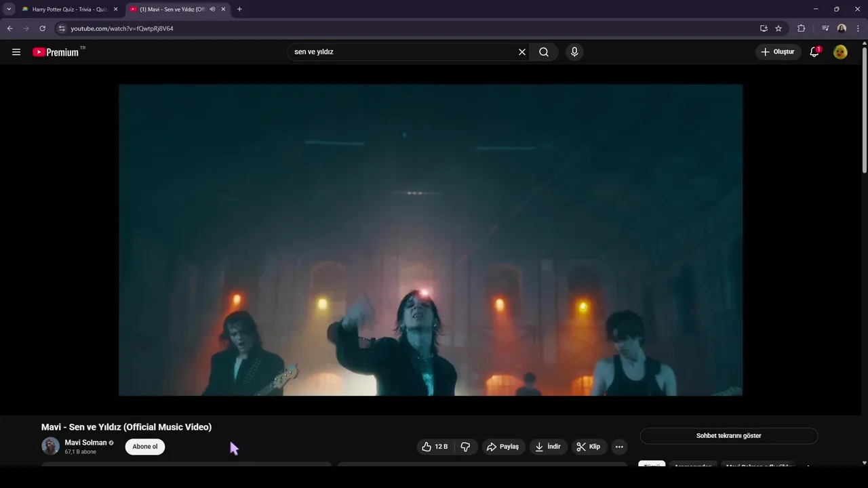Viewport: 868px width, 488px height.
Task: Open browser extensions puzzle icon
Action: pyautogui.click(x=801, y=28)
